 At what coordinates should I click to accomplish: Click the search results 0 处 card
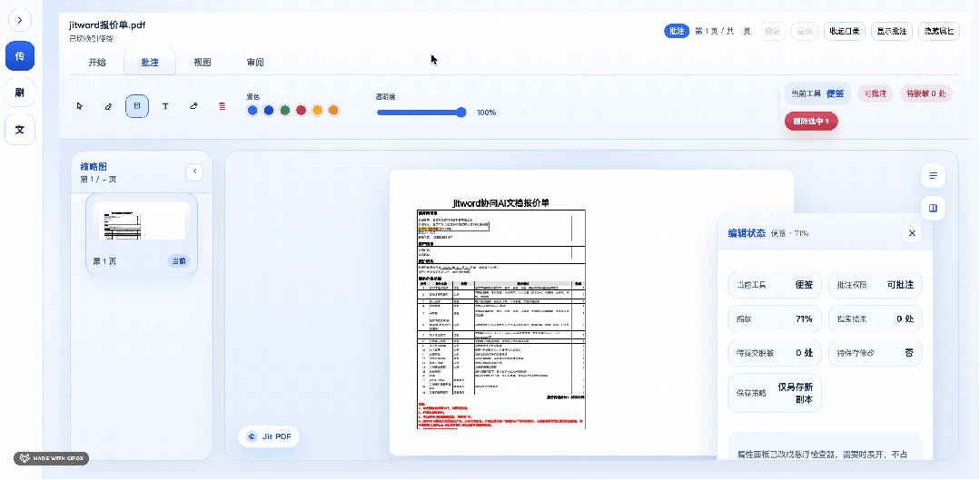tap(875, 318)
